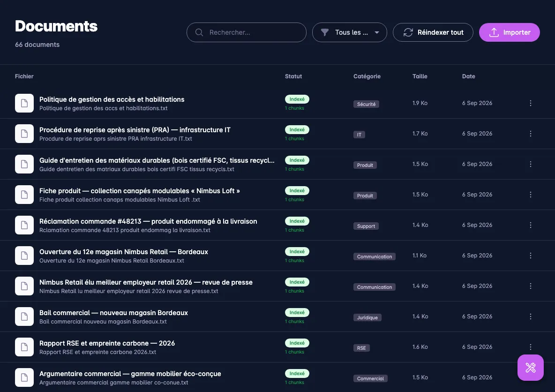
Task: Expand the 'Tous les ...' filter dropdown
Action: click(x=349, y=32)
